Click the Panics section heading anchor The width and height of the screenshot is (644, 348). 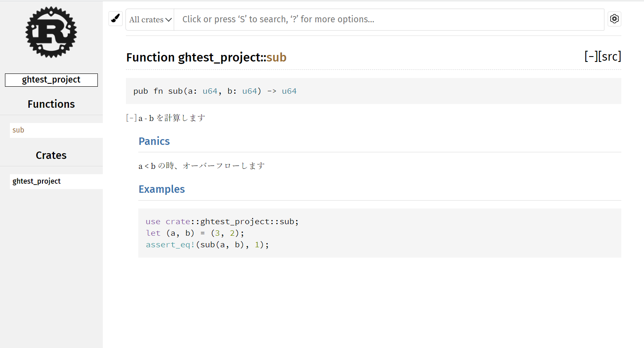tap(154, 141)
